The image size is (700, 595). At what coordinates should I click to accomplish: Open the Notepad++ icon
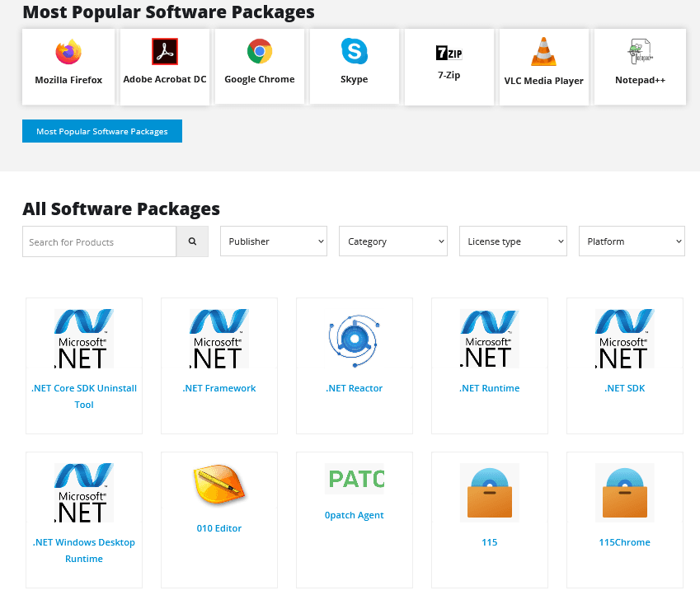tap(640, 52)
